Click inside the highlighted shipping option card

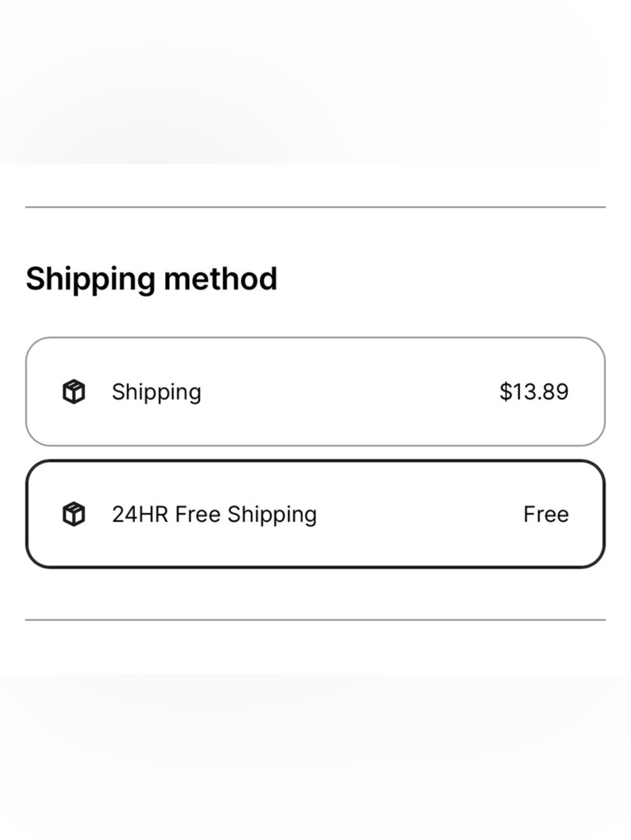[x=315, y=513]
